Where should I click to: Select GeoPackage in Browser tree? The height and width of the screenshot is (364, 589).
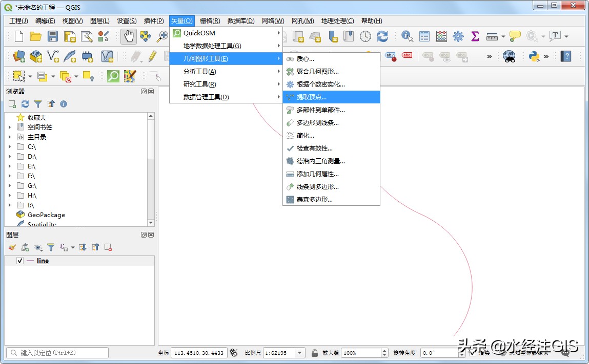click(46, 215)
